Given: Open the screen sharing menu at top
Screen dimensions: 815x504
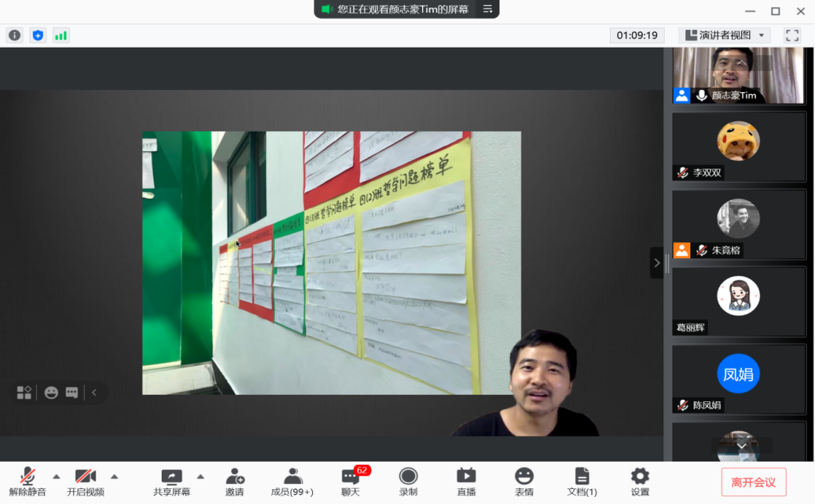Looking at the screenshot, I should pyautogui.click(x=487, y=9).
